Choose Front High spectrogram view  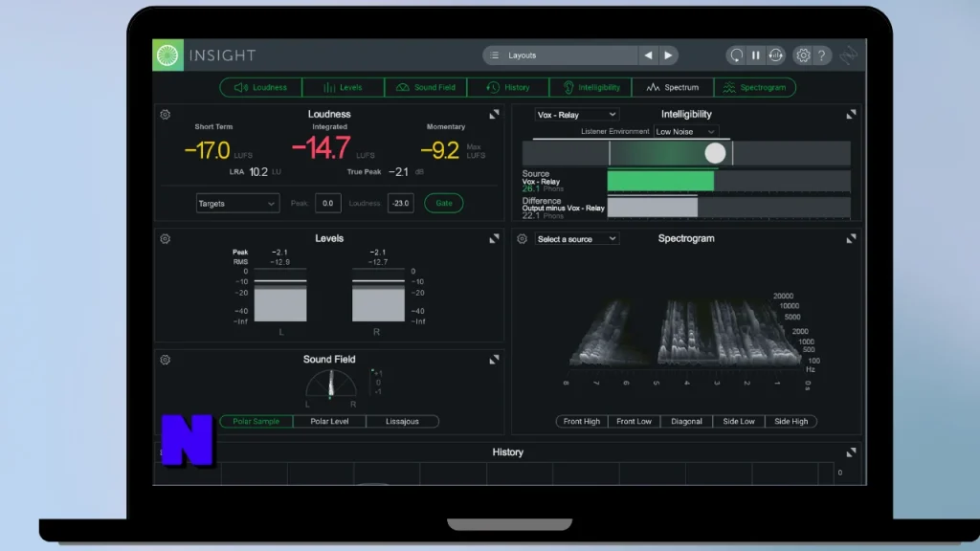coord(581,421)
